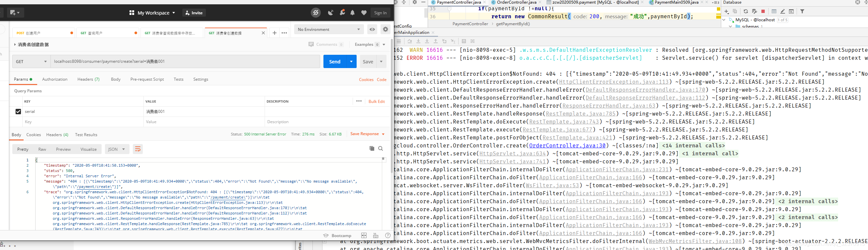Open the satellite capture requests icon
This screenshot has width=868, height=250.
pos(330,13)
